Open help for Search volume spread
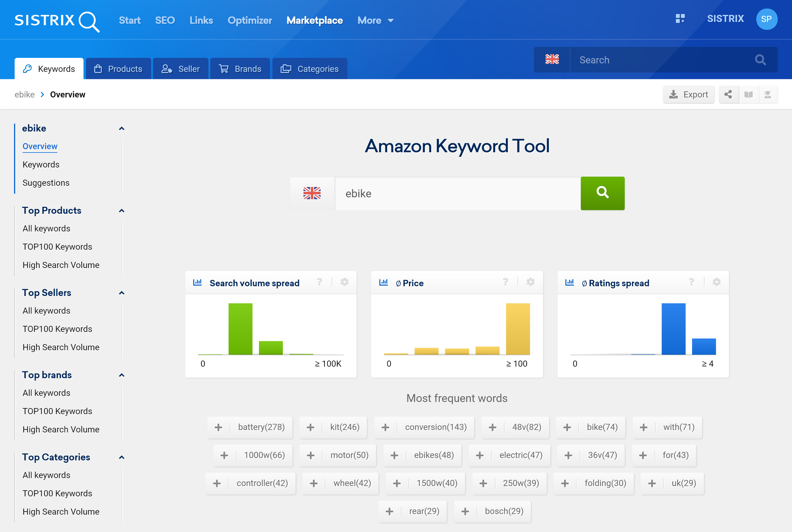The image size is (792, 532). (x=319, y=282)
